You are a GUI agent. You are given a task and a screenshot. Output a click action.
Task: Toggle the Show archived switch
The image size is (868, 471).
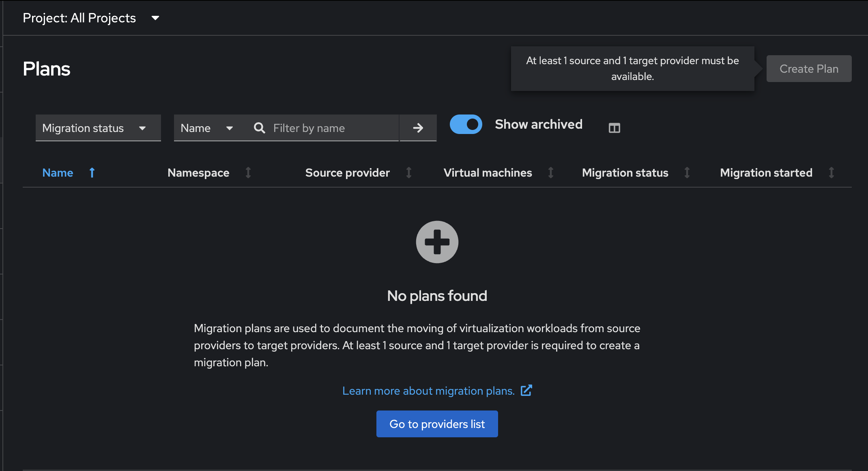pos(466,124)
